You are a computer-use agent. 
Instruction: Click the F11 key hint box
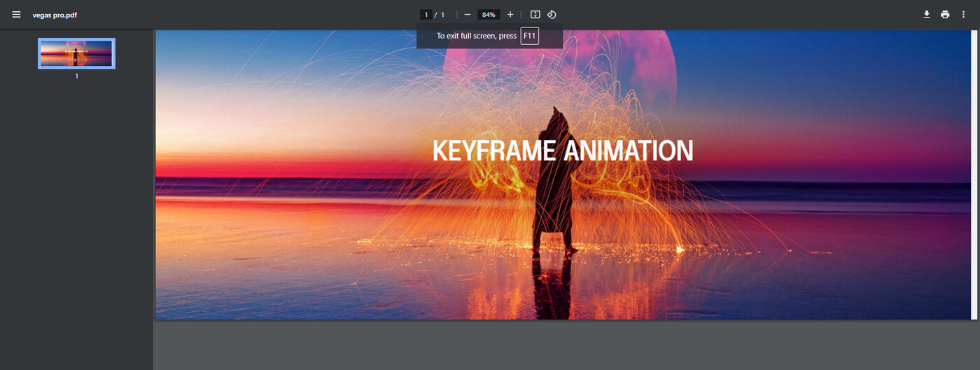[x=529, y=36]
